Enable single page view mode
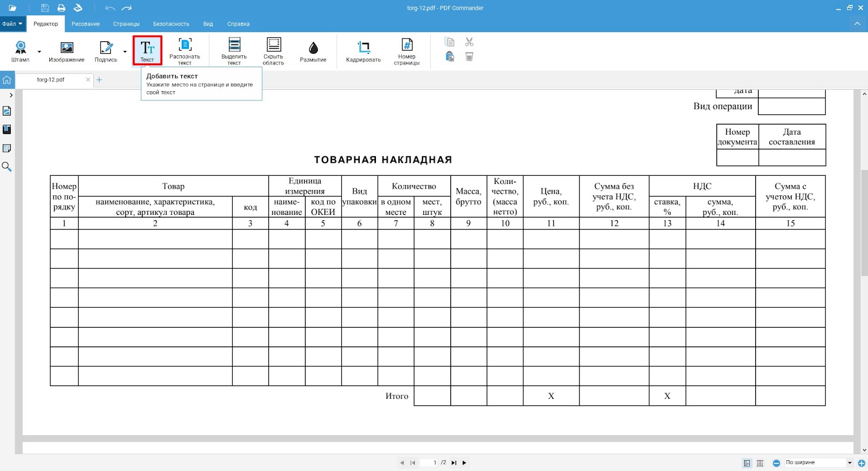Image resolution: width=868 pixels, height=471 pixels. click(x=747, y=463)
